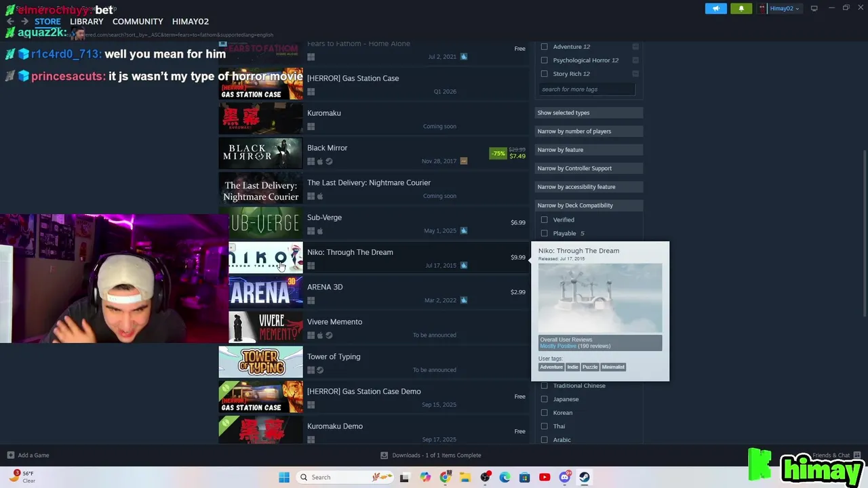Open Task View on the taskbar
The width and height of the screenshot is (868, 488).
405,477
